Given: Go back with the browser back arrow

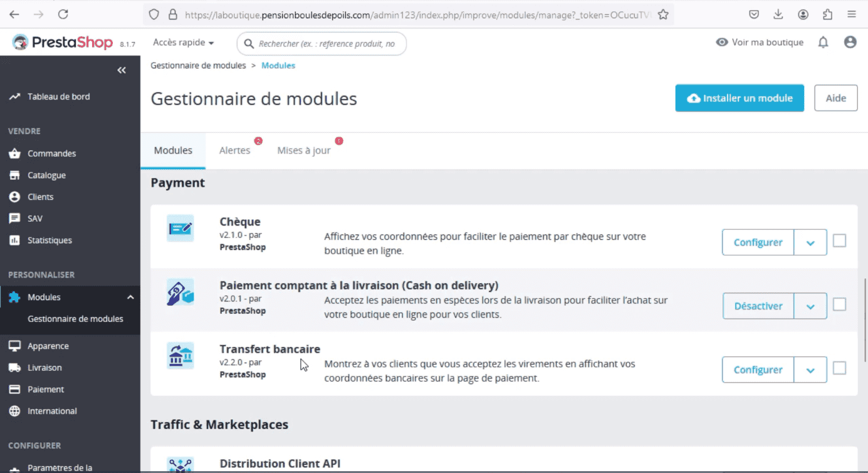Looking at the screenshot, I should coord(14,14).
